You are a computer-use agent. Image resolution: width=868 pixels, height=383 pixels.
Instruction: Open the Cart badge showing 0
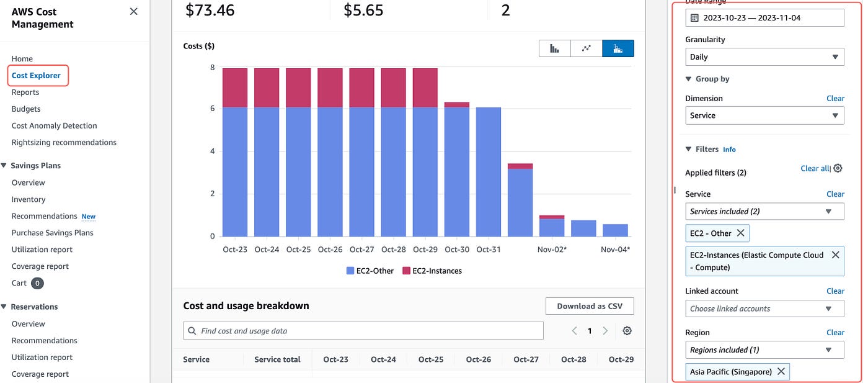[37, 283]
